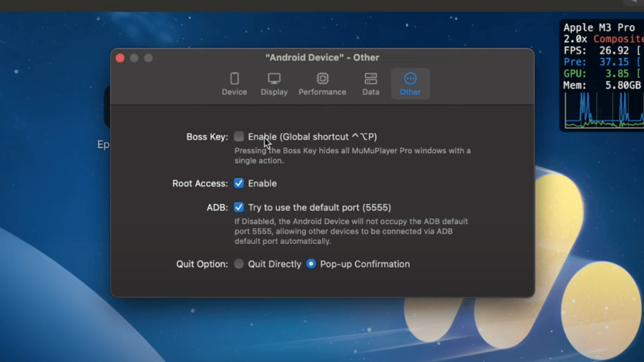Click the Other ellipsis icon

click(x=410, y=79)
